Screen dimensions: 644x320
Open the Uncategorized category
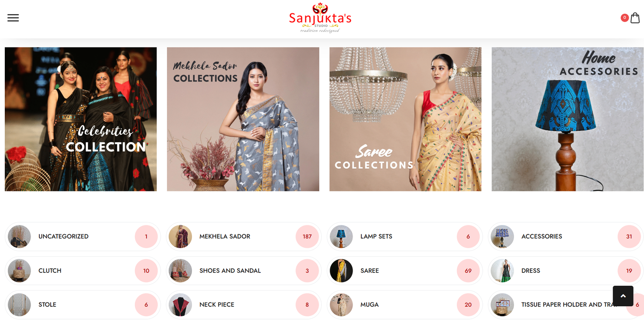pyautogui.click(x=64, y=237)
